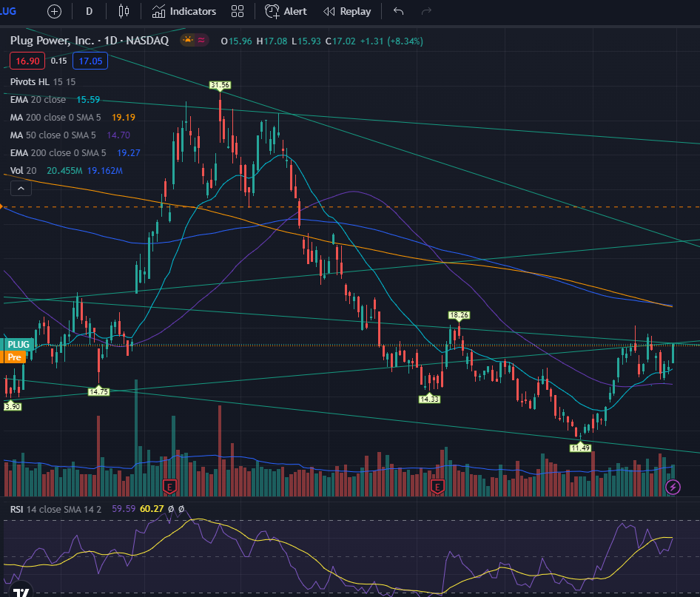This screenshot has width=700, height=597.
Task: Open the indicator templates grid icon
Action: tap(238, 12)
